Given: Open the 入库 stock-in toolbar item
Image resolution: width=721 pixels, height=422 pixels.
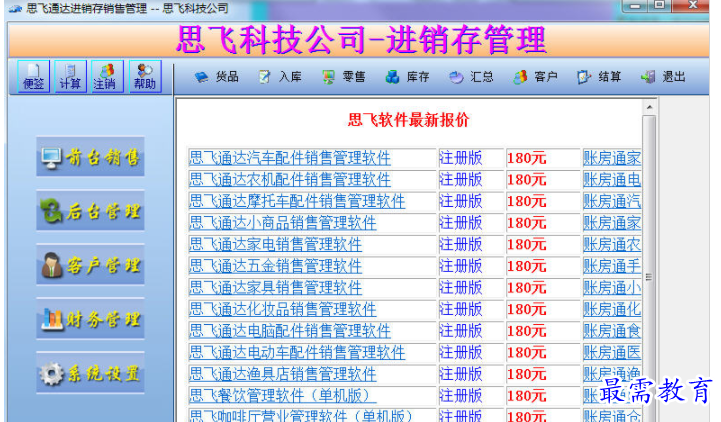Looking at the screenshot, I should 280,77.
